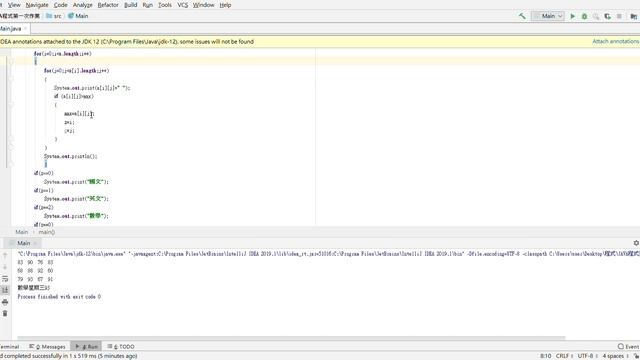
Task: Close the Main tab in Run panel
Action: click(35, 243)
